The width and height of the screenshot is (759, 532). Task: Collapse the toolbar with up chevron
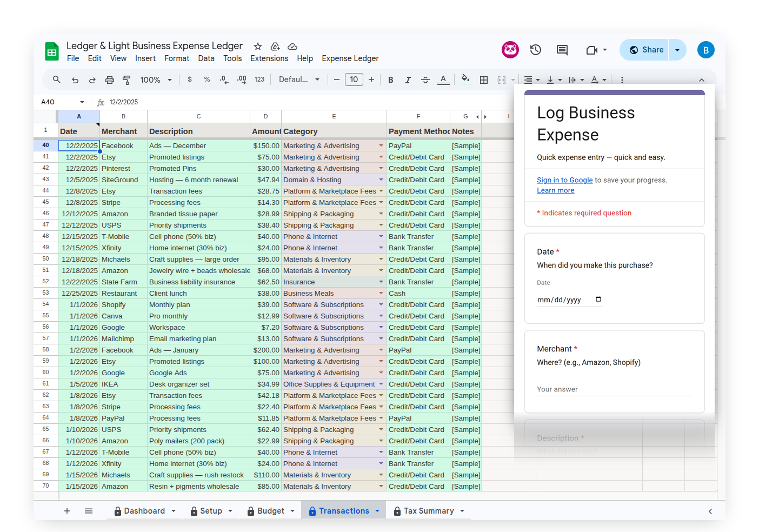(702, 80)
